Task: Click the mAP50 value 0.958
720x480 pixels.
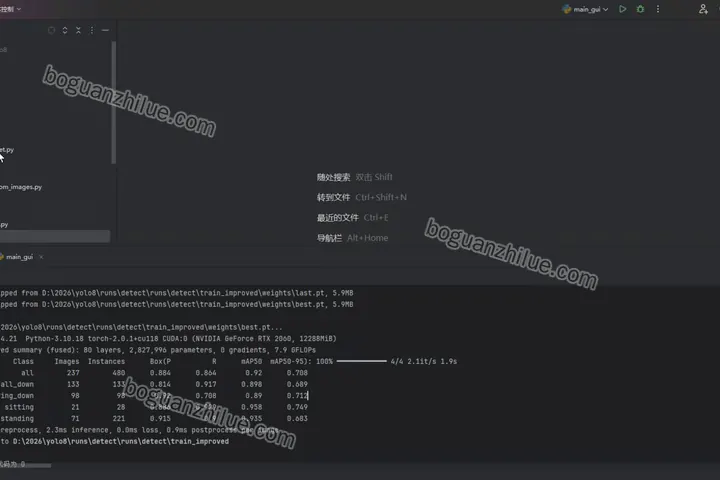Action: coord(253,407)
